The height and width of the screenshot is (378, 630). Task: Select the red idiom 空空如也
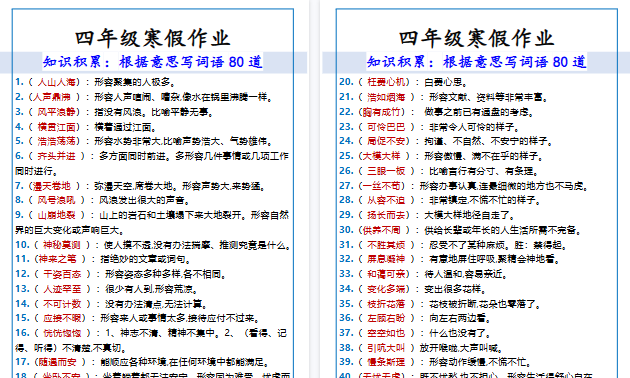pos(386,333)
